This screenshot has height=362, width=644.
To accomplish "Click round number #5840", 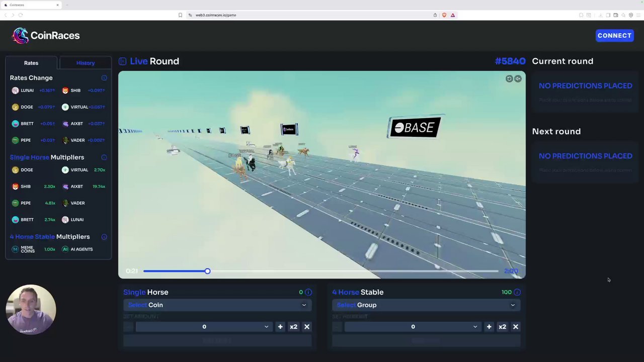I will 510,61.
